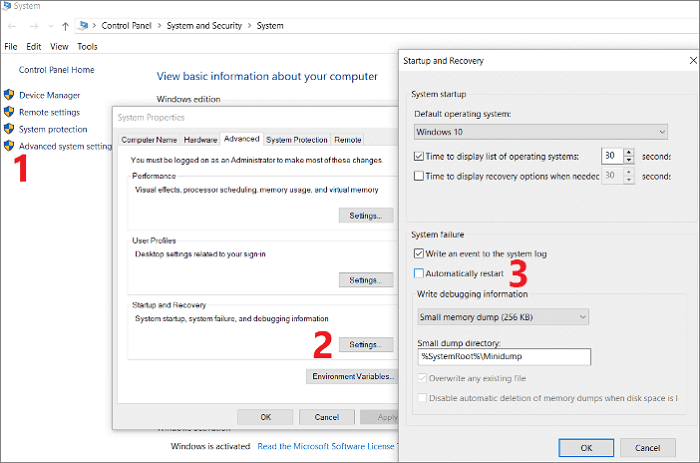
Task: Open Advanced system settings link
Action: coord(66,146)
